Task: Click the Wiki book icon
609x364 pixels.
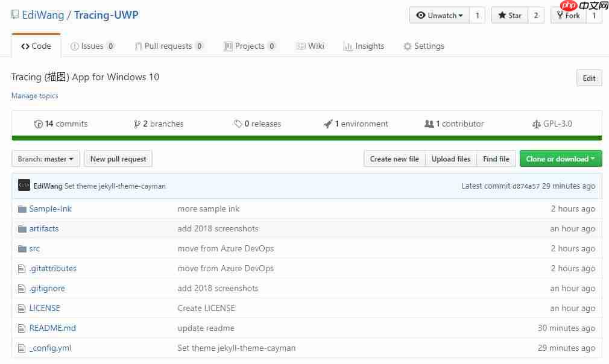Action: coord(301,46)
